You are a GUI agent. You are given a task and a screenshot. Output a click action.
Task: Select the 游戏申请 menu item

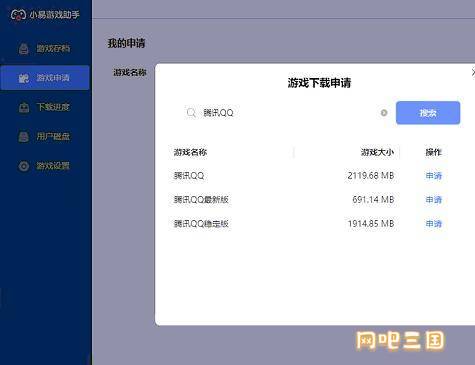click(45, 78)
